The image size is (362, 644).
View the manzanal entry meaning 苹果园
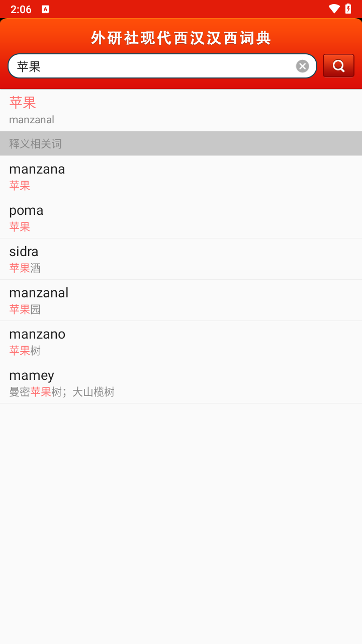(181, 300)
